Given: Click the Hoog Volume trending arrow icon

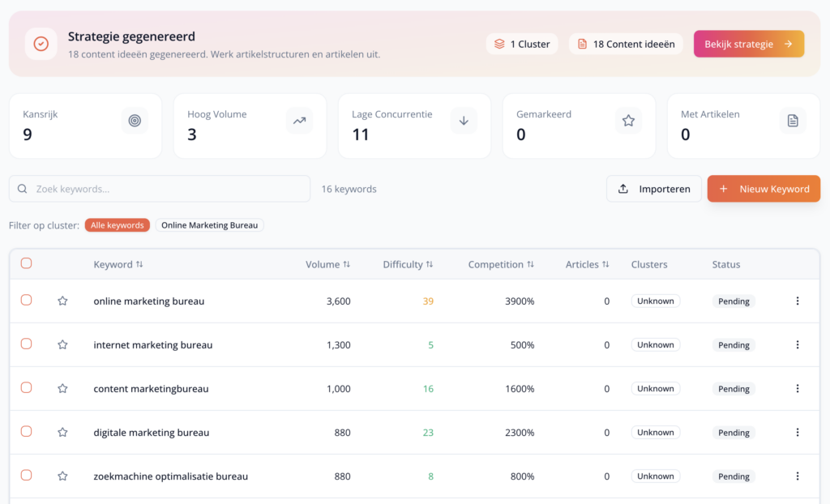Looking at the screenshot, I should [299, 121].
